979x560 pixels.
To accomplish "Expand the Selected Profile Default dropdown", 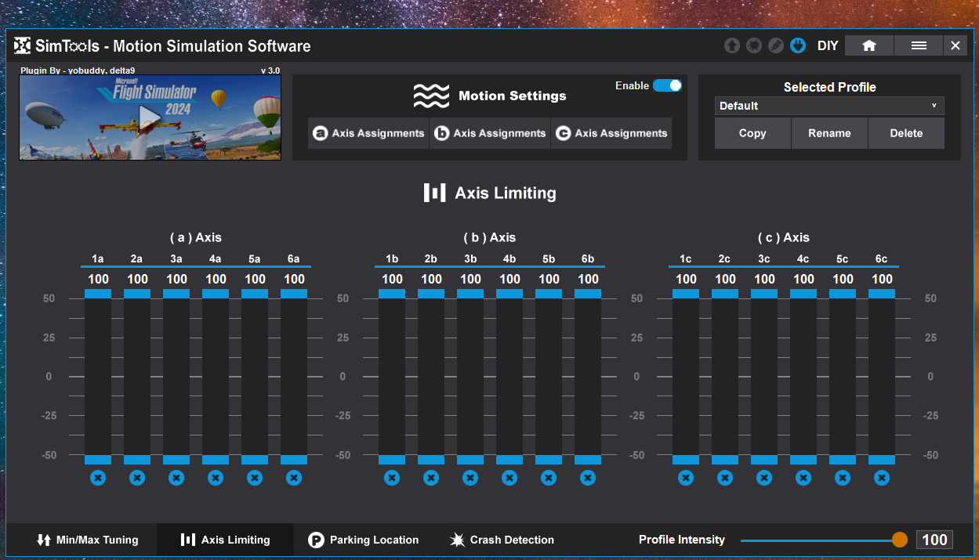I will coord(829,106).
